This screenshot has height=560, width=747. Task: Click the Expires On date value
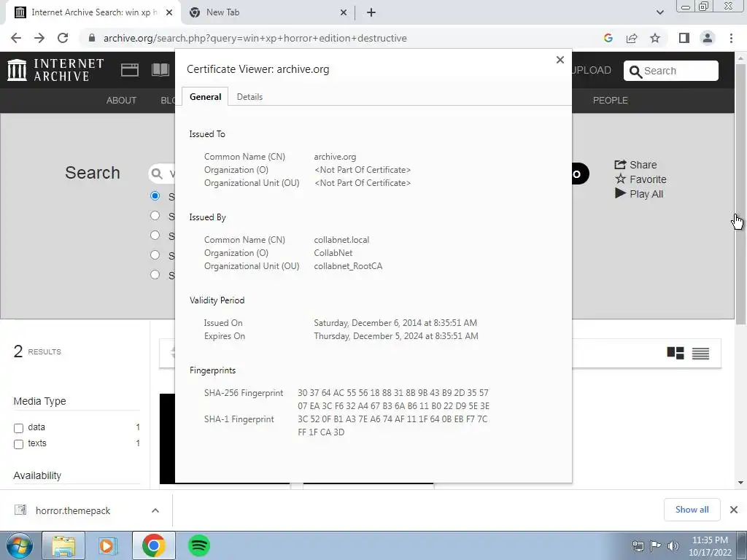[396, 336]
